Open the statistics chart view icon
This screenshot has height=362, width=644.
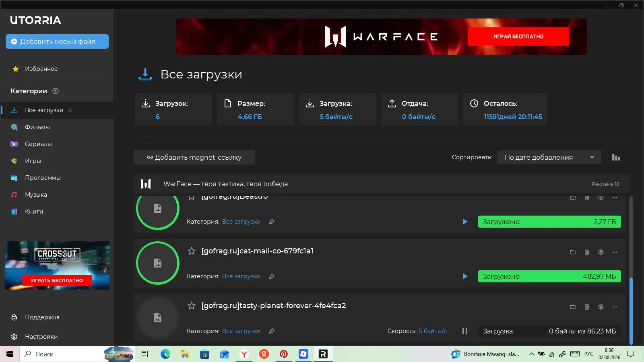616,157
